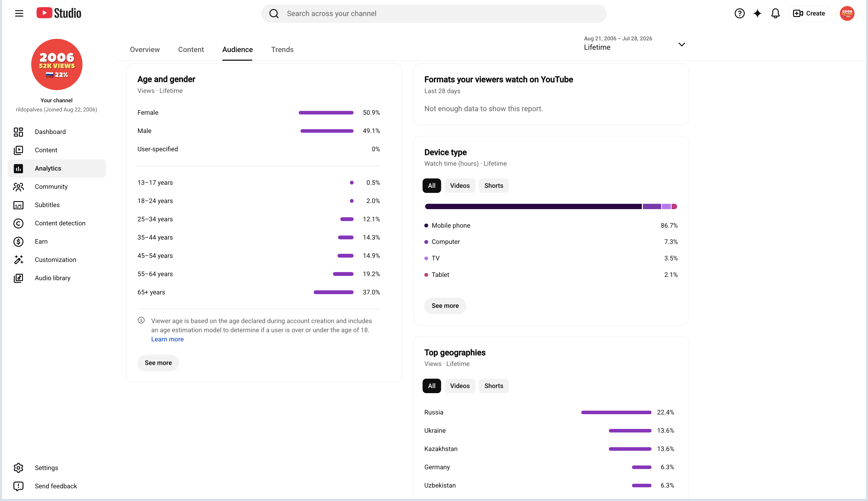Viewport: 868px width, 501px height.
Task: Select Shorts filter in Device type
Action: (x=493, y=186)
